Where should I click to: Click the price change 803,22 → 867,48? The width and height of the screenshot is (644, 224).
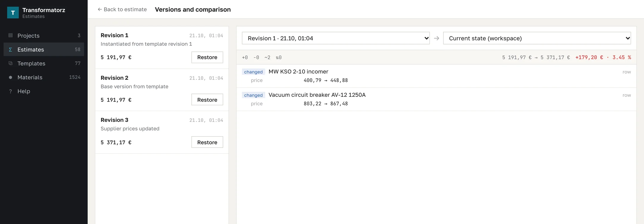326,104
